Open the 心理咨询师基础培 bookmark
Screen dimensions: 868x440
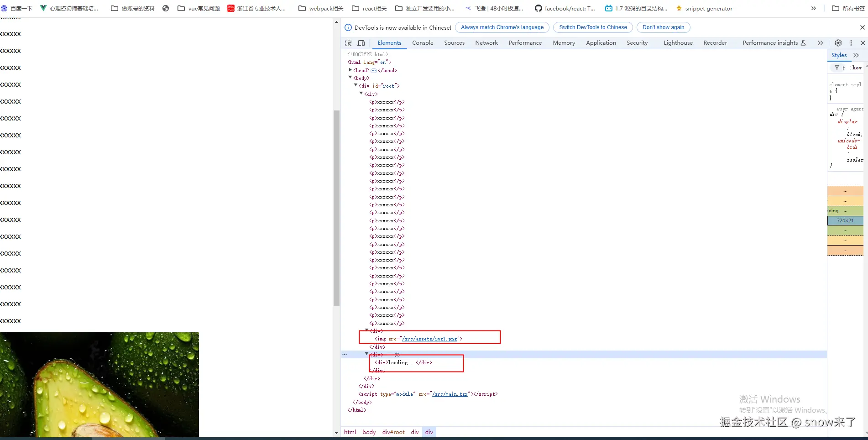(x=69, y=8)
